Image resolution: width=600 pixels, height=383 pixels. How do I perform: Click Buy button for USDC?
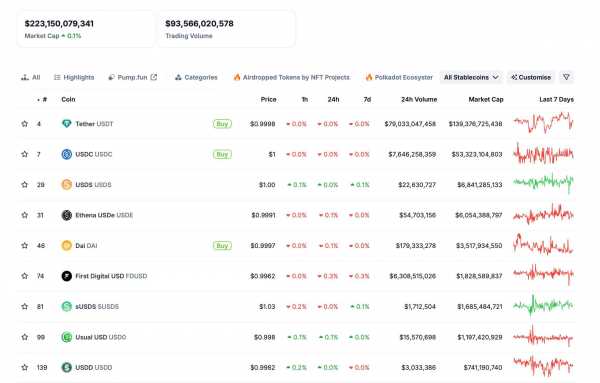point(222,154)
